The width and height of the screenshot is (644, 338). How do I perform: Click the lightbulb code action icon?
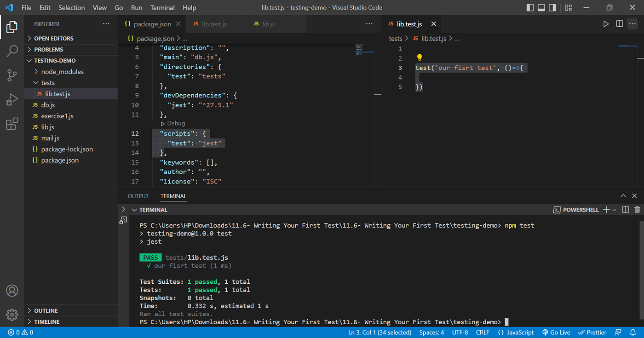point(419,58)
